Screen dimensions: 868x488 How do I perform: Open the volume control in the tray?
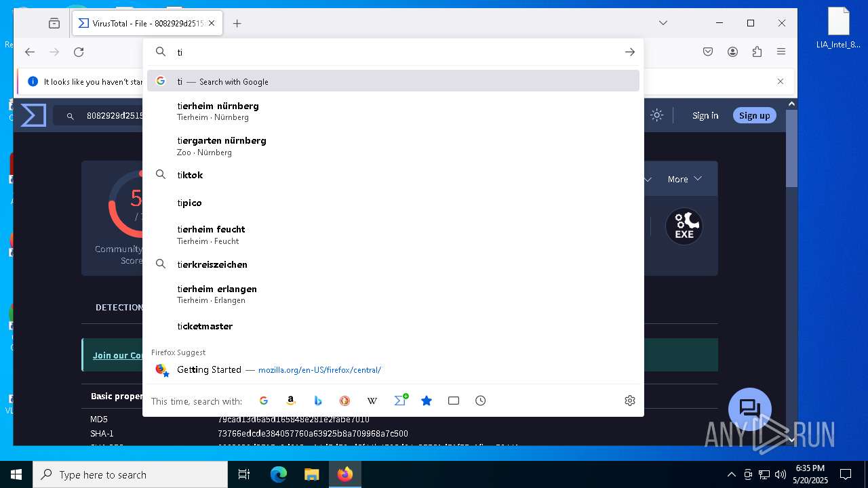781,474
